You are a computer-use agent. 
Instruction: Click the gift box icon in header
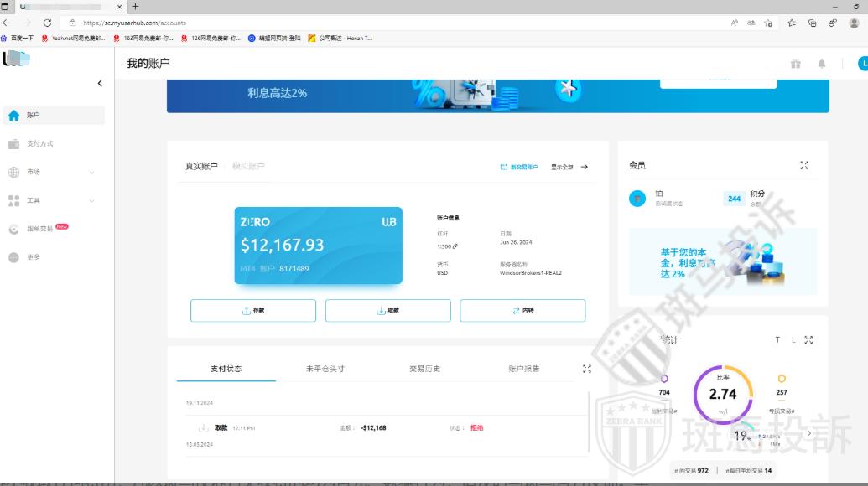pyautogui.click(x=795, y=64)
